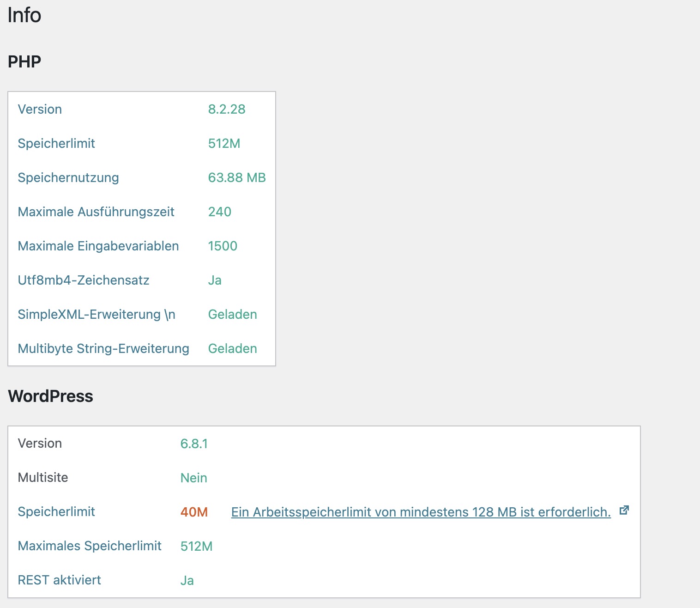This screenshot has width=700, height=608.
Task: Click the REST aktiviert label
Action: 59,580
